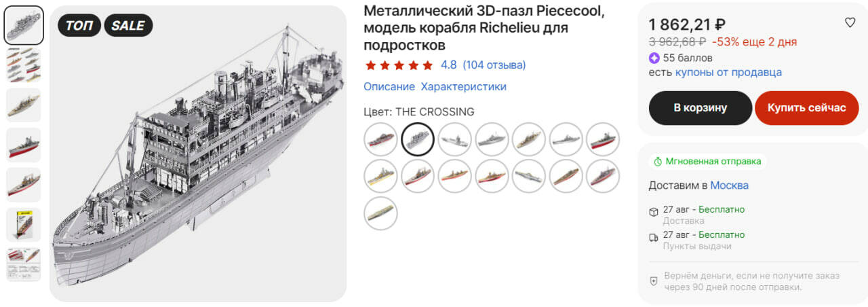Screen dimensions: 868x307
Task: View the yellow box packaging thumbnail
Action: click(24, 225)
